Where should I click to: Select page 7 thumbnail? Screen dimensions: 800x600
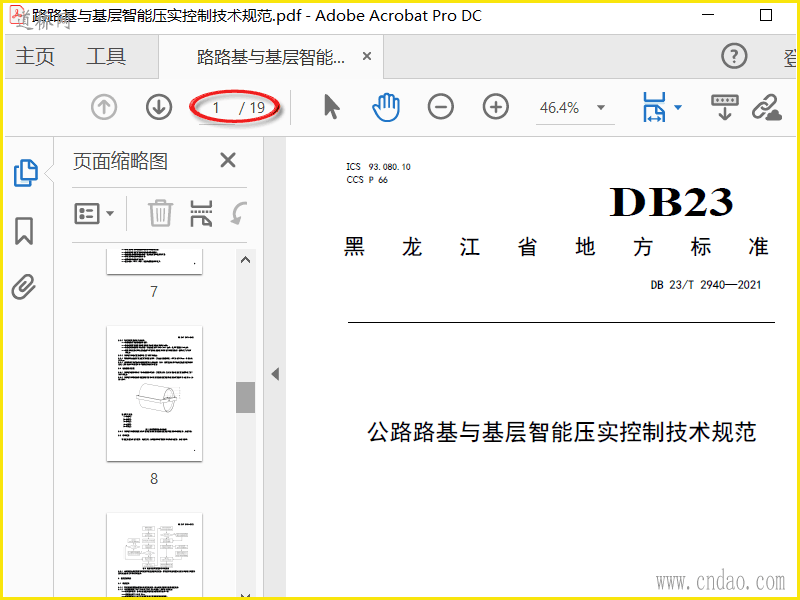154,262
